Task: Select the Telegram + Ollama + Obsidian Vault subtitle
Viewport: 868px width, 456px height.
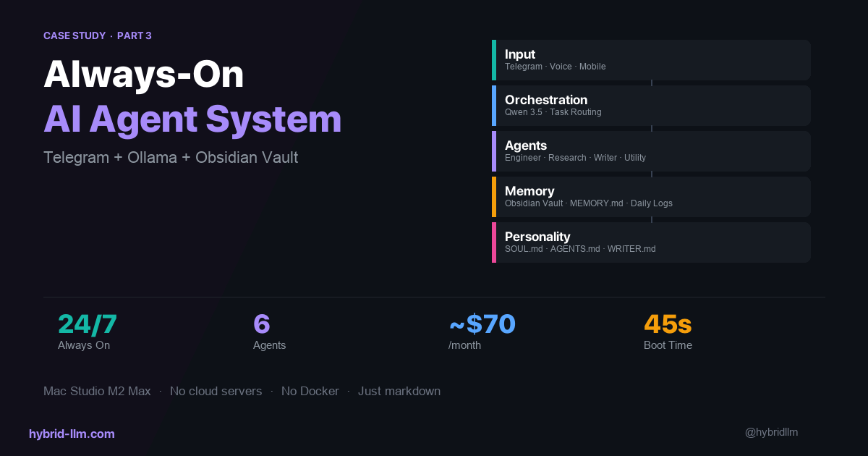Action: (171, 157)
